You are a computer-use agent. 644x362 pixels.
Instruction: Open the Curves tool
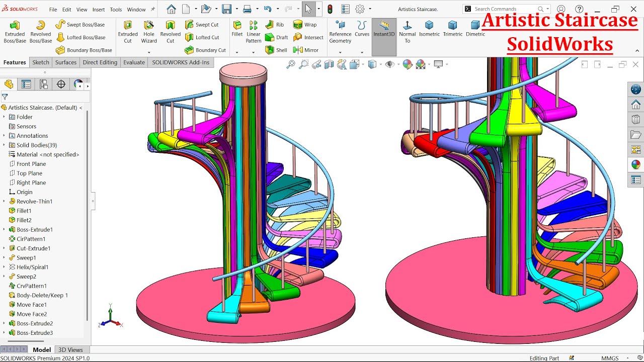click(362, 29)
